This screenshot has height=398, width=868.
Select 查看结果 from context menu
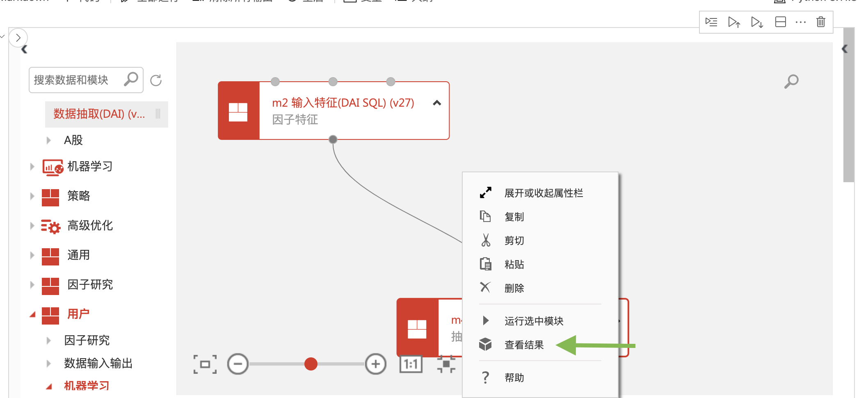click(524, 345)
